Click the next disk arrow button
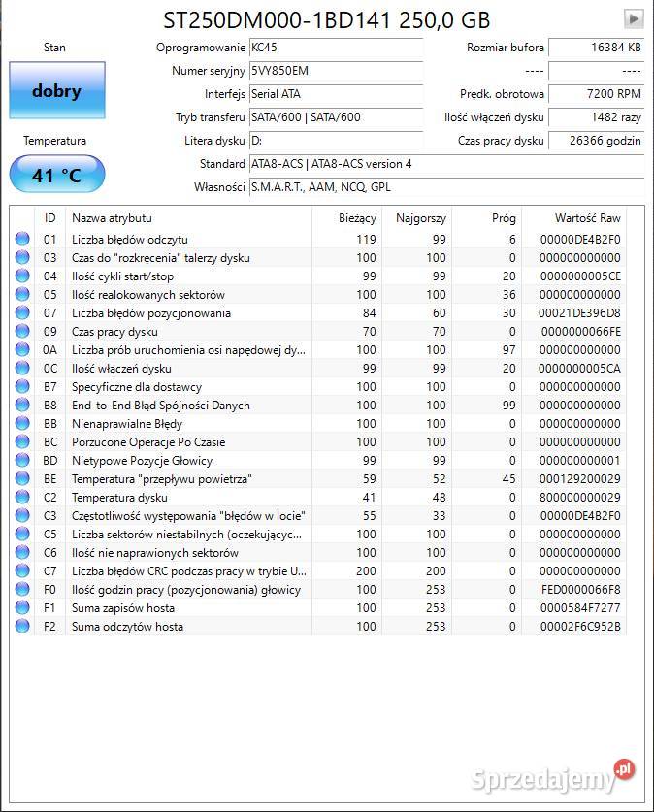 click(x=633, y=18)
